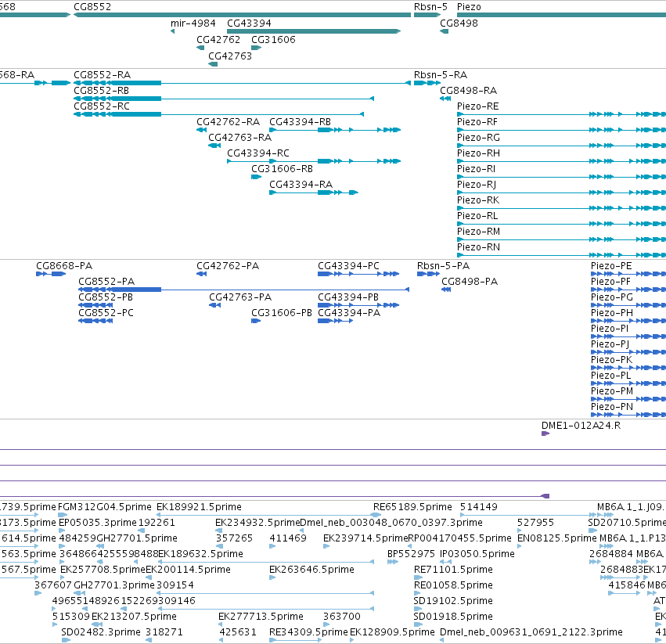Viewport: 666px width, 644px height.
Task: Open protein Rbsn-5-PA
Action: (443, 266)
